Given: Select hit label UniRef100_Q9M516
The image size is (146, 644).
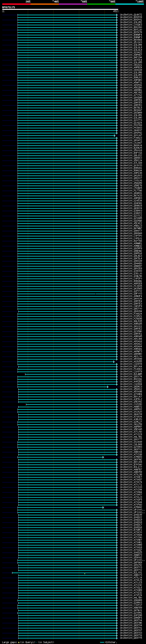Looking at the screenshot, I should (131, 254).
